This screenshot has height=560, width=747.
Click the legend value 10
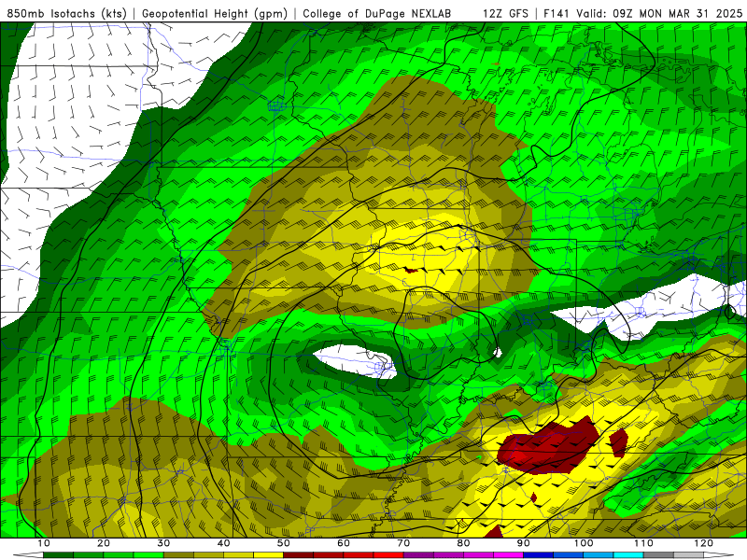pyautogui.click(x=43, y=543)
